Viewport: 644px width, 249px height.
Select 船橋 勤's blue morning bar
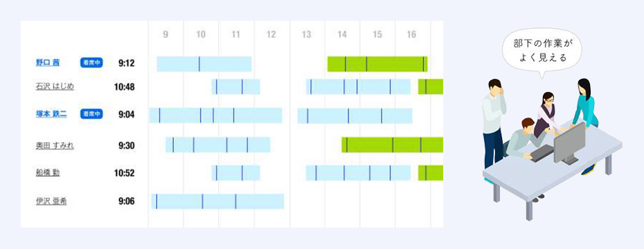235,173
